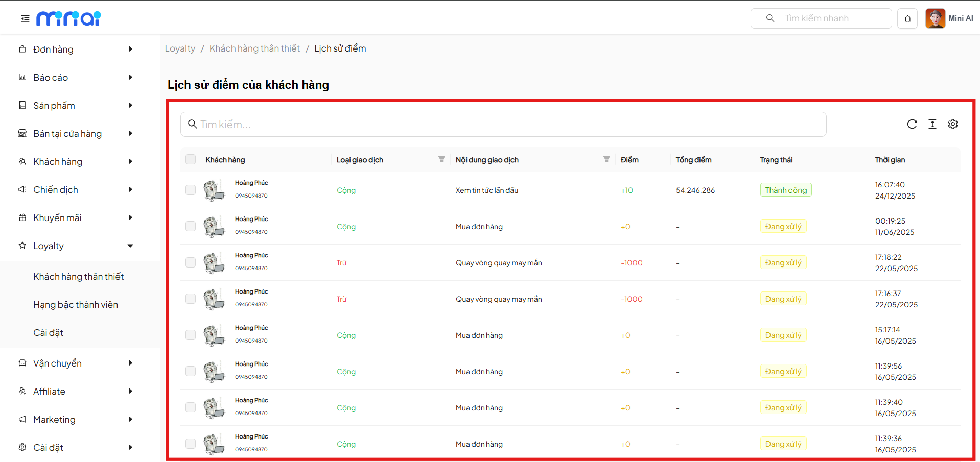The height and width of the screenshot is (462, 980).
Task: Open filter for Loại giao dịch column
Action: (x=441, y=159)
